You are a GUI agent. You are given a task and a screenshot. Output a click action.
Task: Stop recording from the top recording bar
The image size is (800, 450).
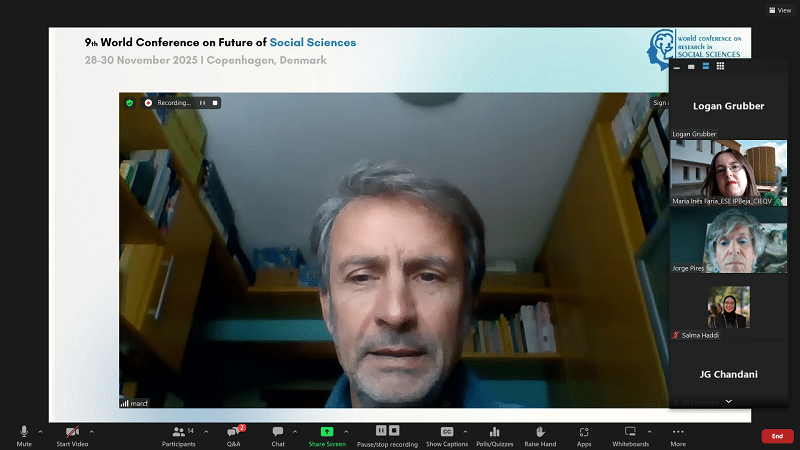pos(214,102)
